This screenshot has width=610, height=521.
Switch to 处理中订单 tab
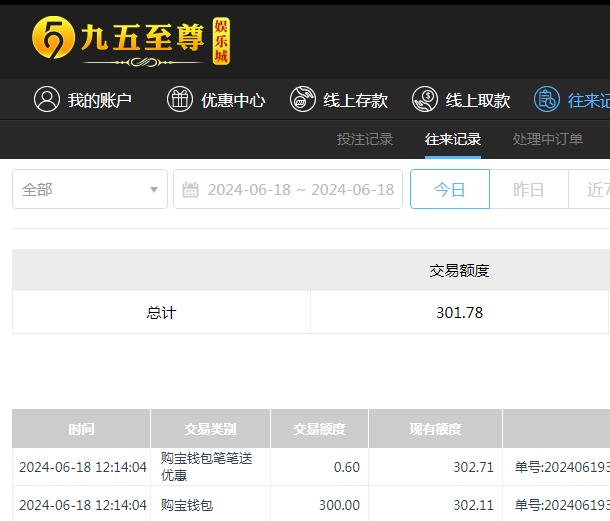(x=547, y=139)
